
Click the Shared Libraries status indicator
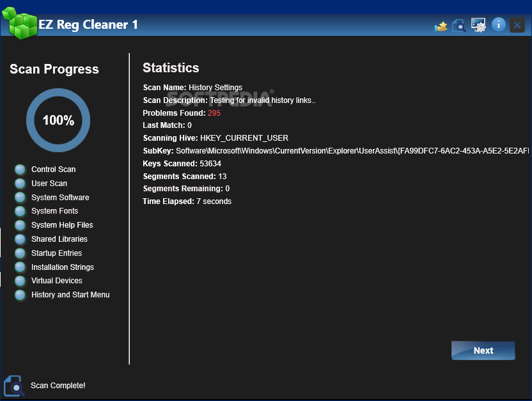pos(20,239)
